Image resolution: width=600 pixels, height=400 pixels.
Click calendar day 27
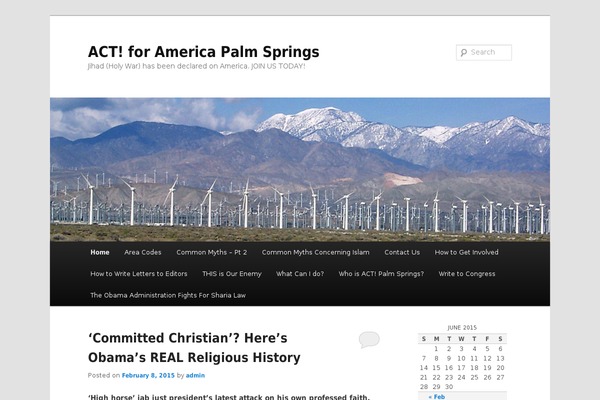500,377
